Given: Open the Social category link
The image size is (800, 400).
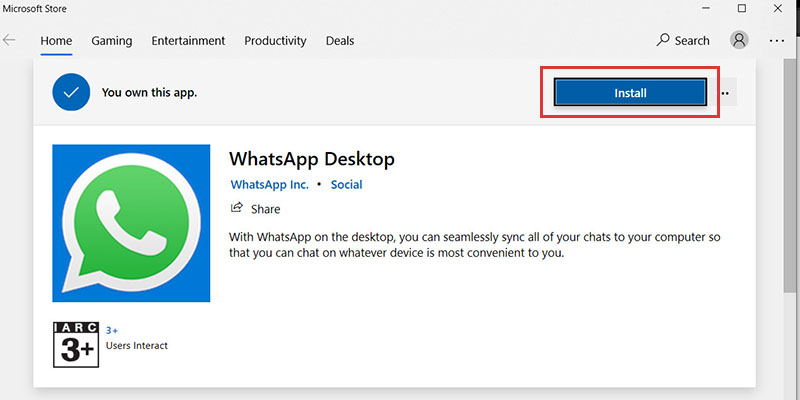Looking at the screenshot, I should [x=346, y=185].
